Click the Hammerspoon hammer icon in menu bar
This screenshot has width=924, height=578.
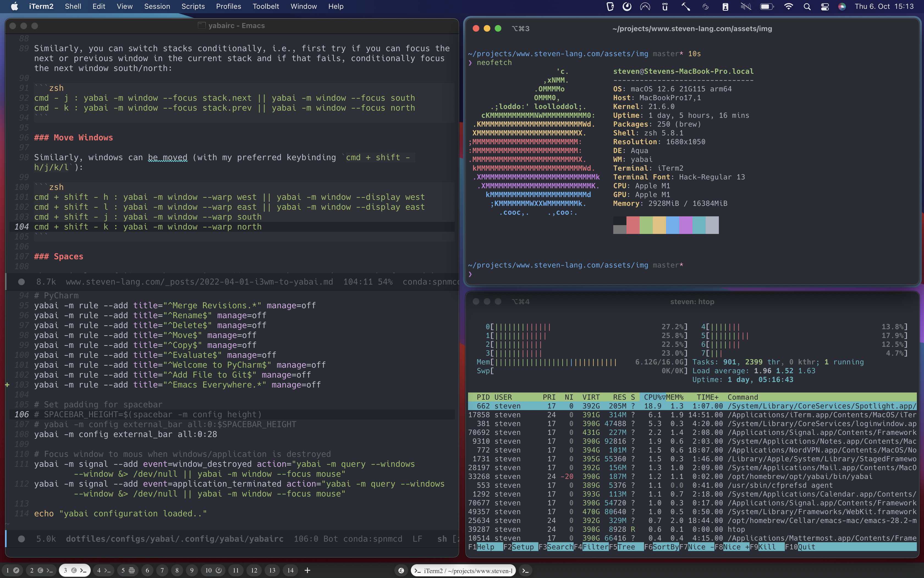pyautogui.click(x=686, y=7)
